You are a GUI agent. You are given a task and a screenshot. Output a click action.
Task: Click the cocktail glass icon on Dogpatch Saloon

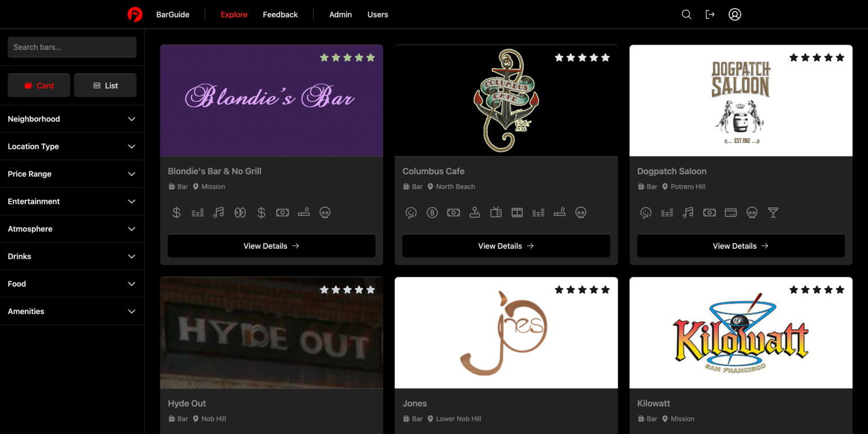(x=773, y=213)
